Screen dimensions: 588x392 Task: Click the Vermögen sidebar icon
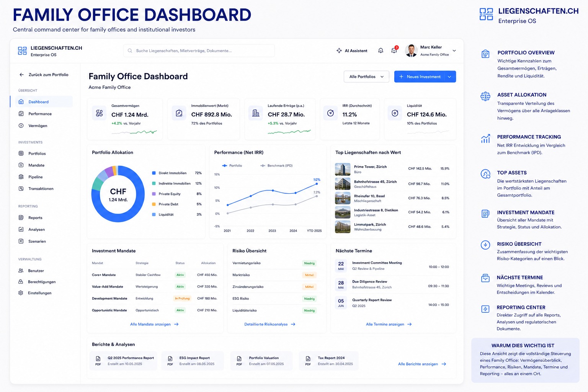[21, 126]
